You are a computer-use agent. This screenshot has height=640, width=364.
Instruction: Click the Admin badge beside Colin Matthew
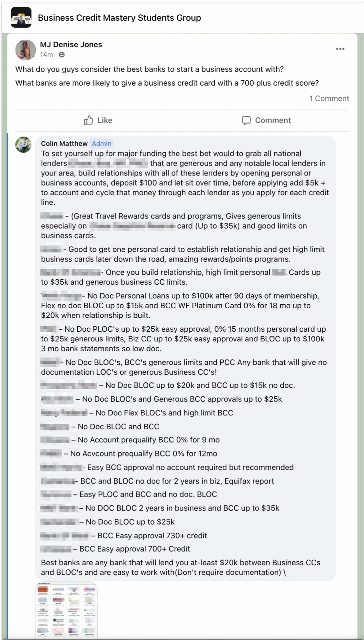(x=102, y=143)
